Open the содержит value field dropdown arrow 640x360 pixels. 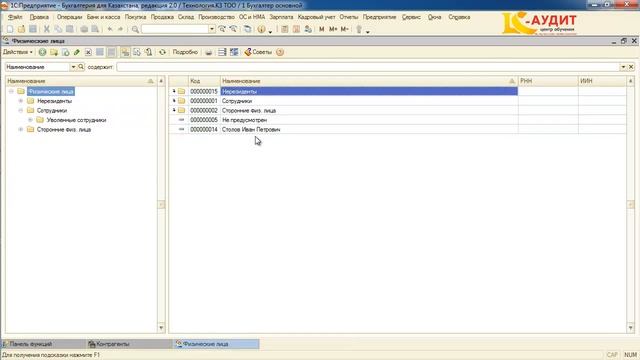(x=623, y=67)
